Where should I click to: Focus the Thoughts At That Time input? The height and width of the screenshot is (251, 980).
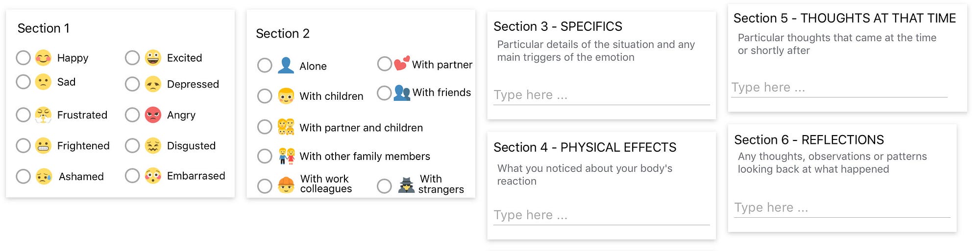[x=839, y=88]
